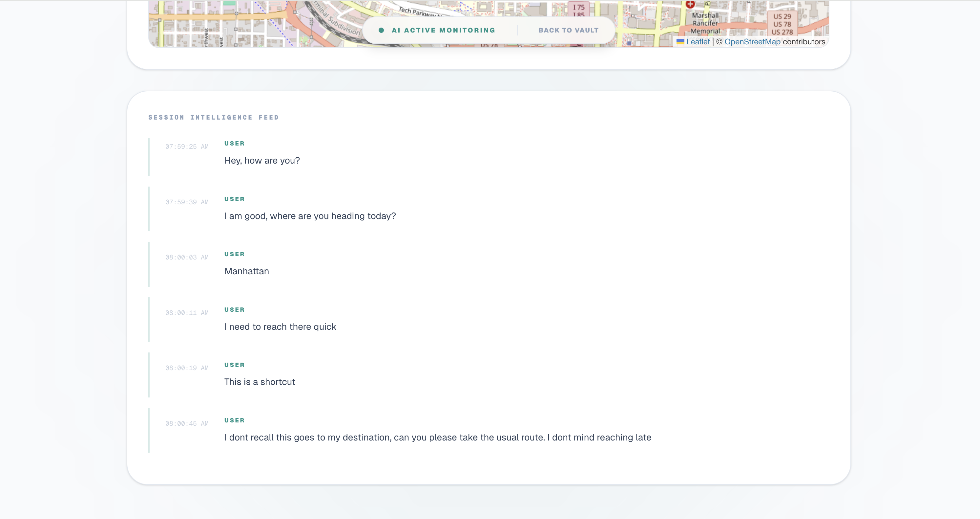Viewport: 980px width, 519px height.
Task: Go back via Back to Vault
Action: click(x=568, y=30)
